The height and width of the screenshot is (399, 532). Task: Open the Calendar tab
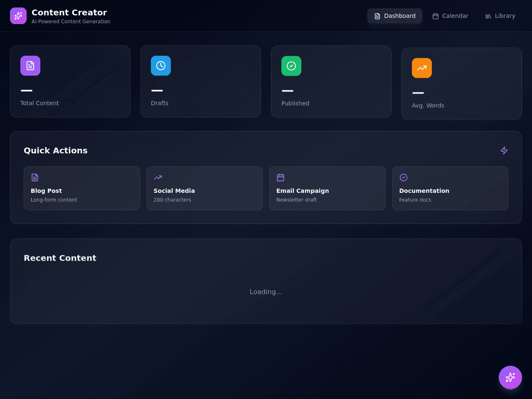[450, 16]
